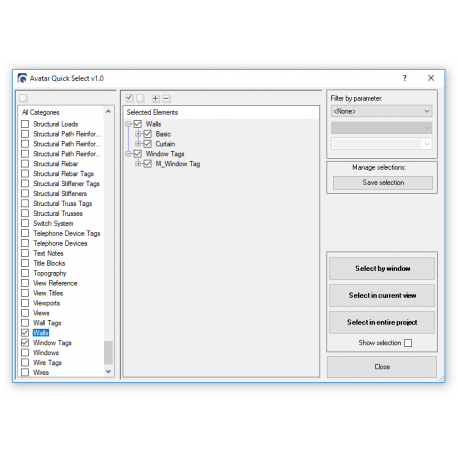Expand the Curtain tree node
This screenshot has height=458, width=458.
138,144
